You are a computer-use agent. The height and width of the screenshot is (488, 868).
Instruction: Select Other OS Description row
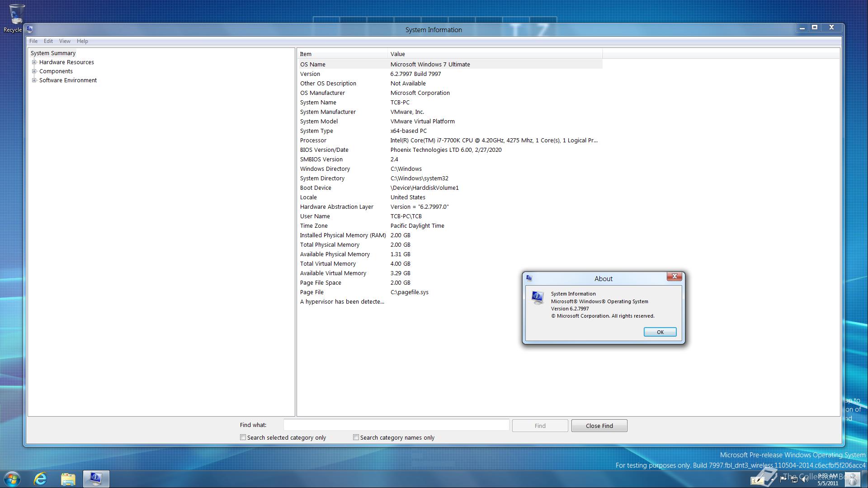click(x=450, y=84)
